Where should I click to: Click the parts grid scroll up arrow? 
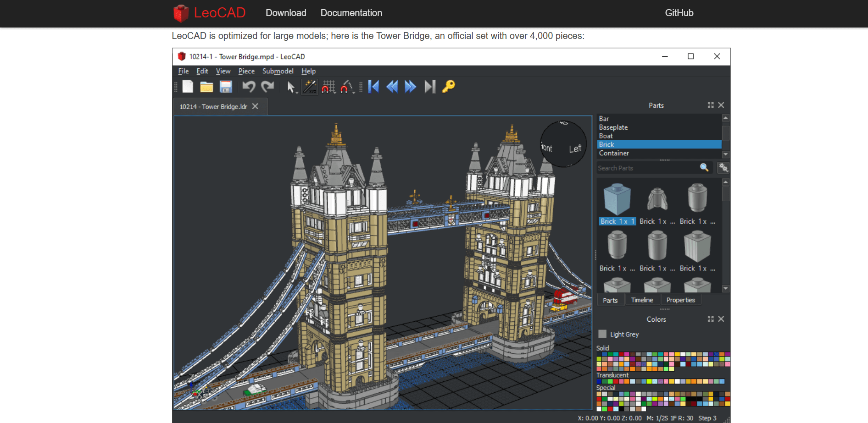tap(726, 182)
